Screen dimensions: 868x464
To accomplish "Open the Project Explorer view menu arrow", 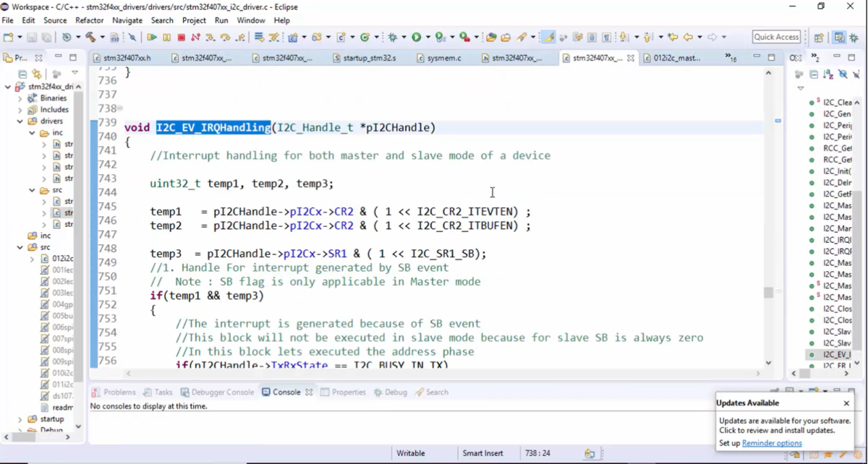I will point(75,72).
